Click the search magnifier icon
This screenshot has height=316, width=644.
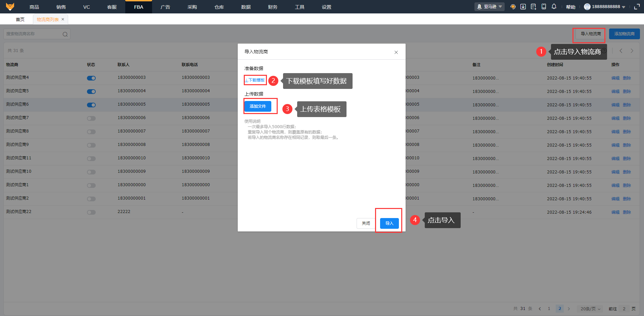coord(65,34)
